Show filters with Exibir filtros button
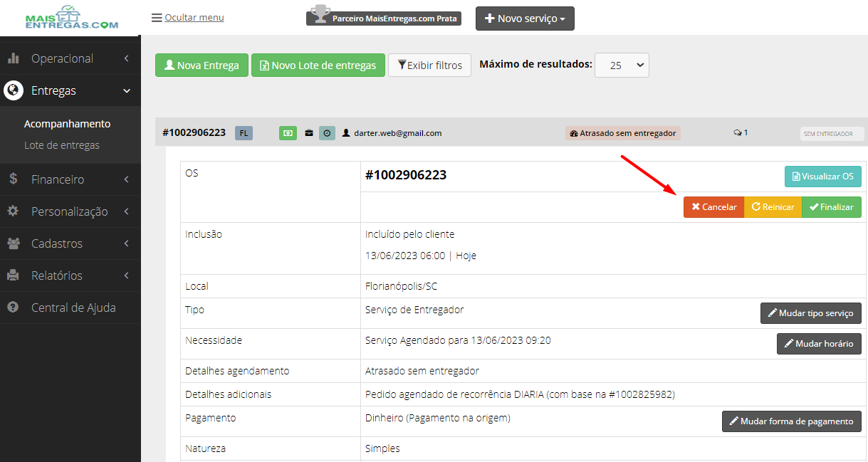Viewport: 868px width, 462px height. pos(429,65)
